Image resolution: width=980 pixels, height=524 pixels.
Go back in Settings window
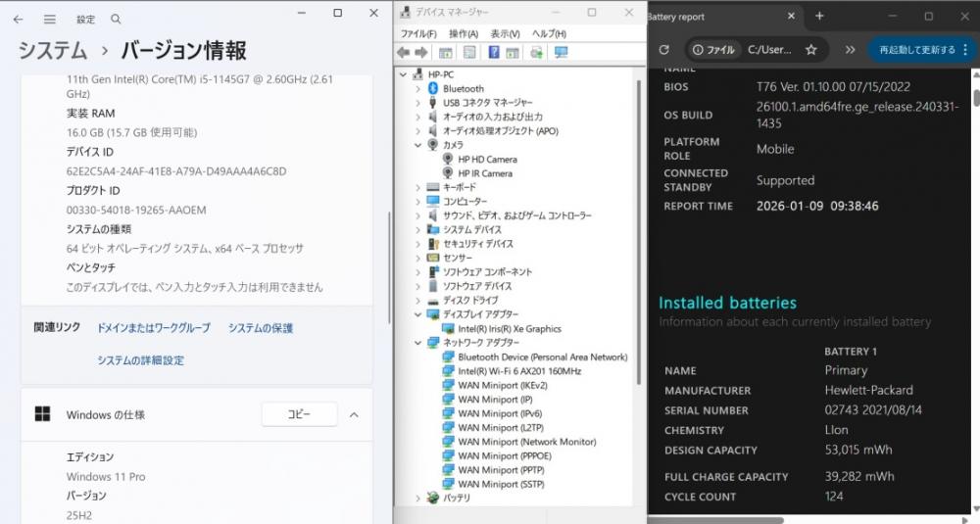tap(18, 20)
